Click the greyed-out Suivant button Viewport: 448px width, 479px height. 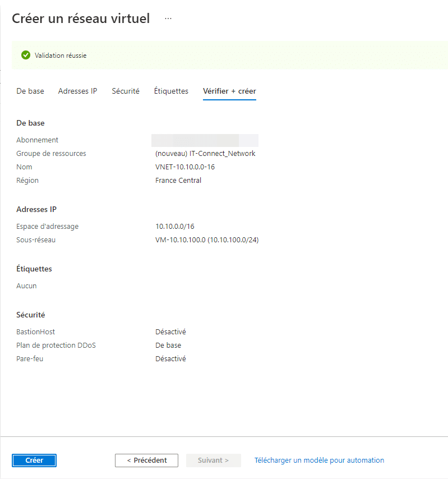tap(213, 460)
